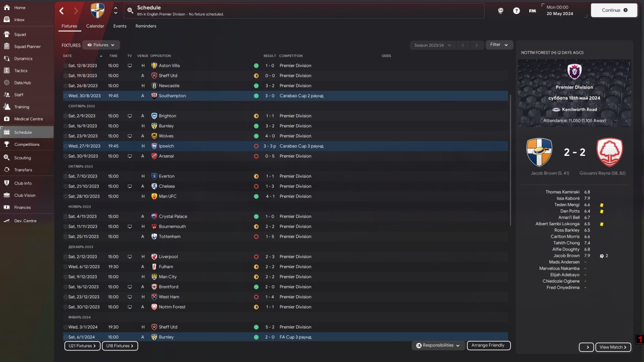Open the Medical Centre sidebar icon
Screen dimensions: 644x362
pyautogui.click(x=7, y=119)
